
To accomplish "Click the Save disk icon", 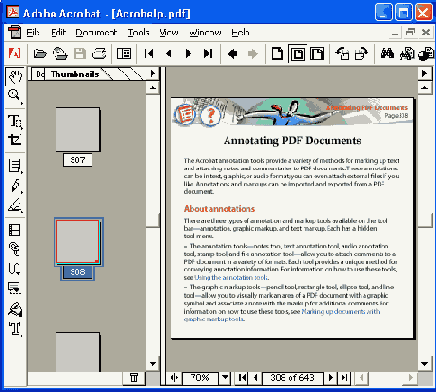I will coord(79,54).
